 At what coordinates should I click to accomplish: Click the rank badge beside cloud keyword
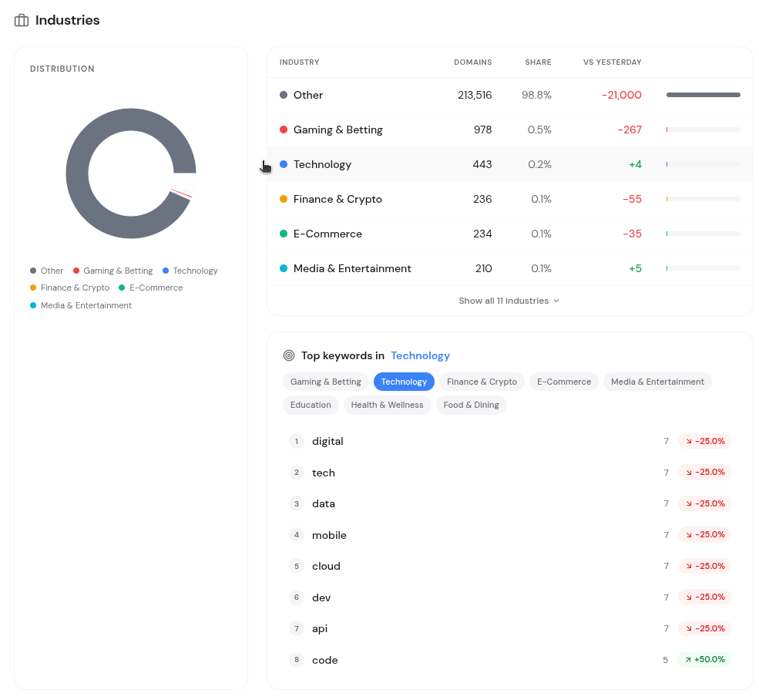coord(297,566)
